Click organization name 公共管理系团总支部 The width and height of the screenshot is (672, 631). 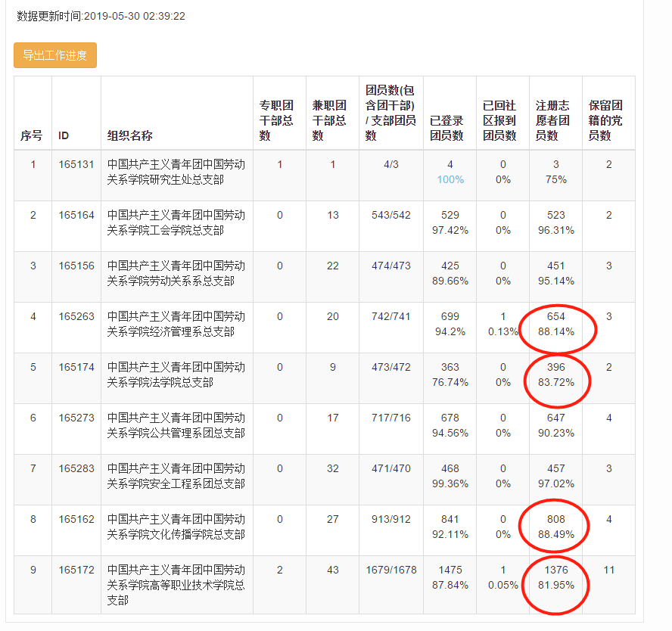[176, 425]
